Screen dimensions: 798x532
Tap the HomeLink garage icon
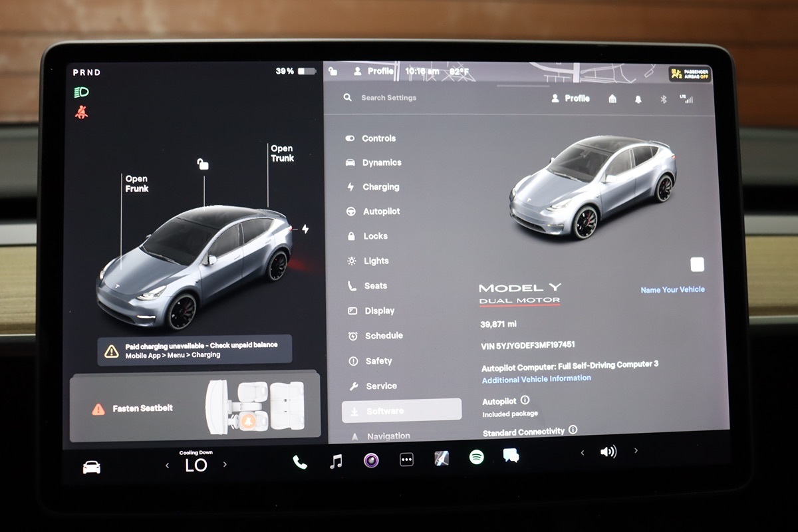click(612, 98)
